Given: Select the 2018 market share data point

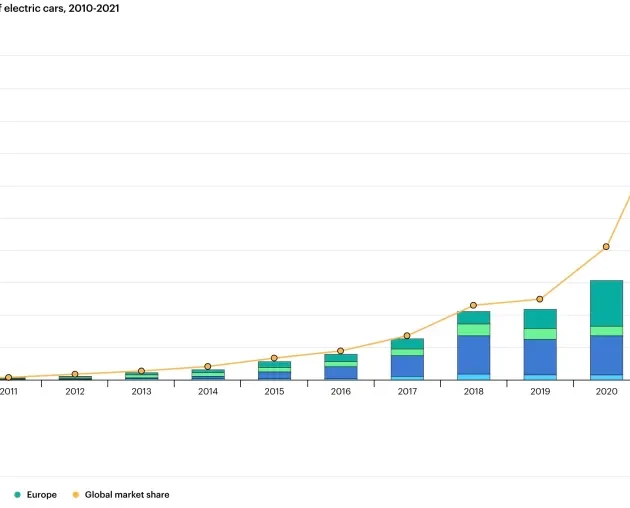Looking at the screenshot, I should click(473, 305).
